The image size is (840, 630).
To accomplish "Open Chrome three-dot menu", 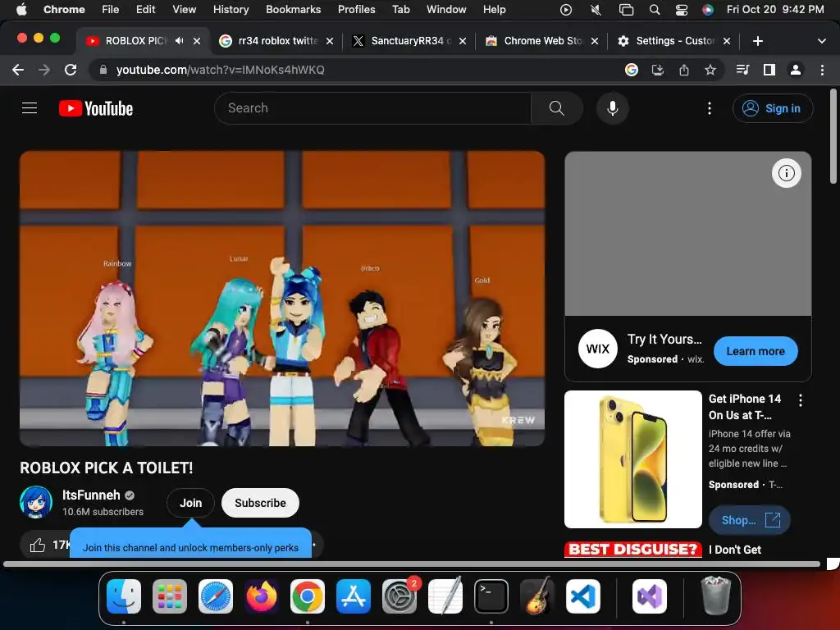I will [822, 70].
